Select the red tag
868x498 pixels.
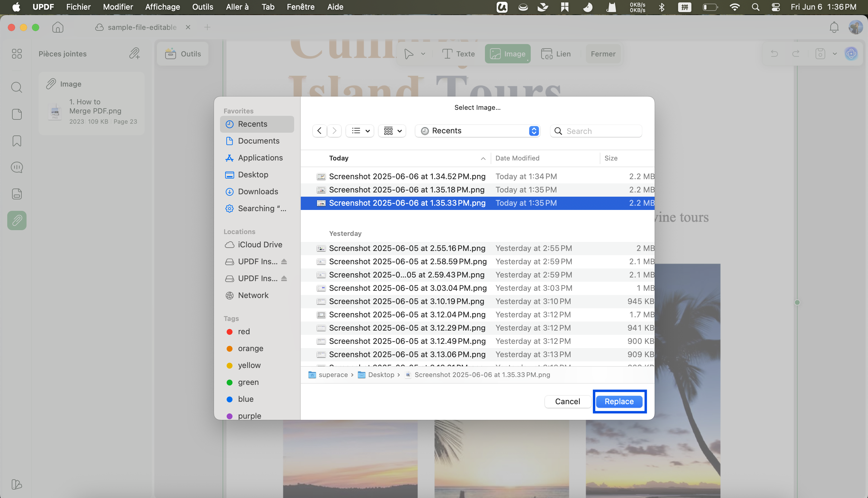257,331
